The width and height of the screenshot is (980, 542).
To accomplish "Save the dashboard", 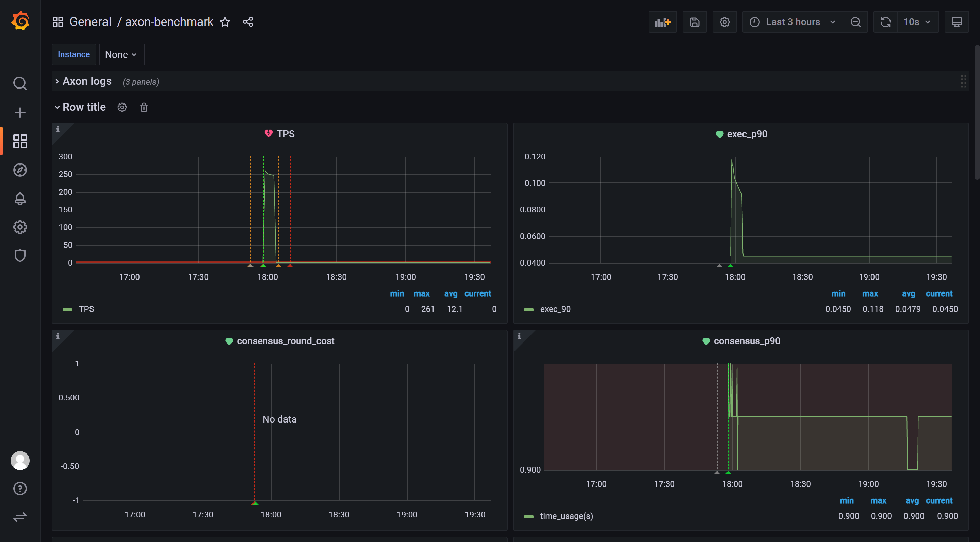I will coord(694,22).
